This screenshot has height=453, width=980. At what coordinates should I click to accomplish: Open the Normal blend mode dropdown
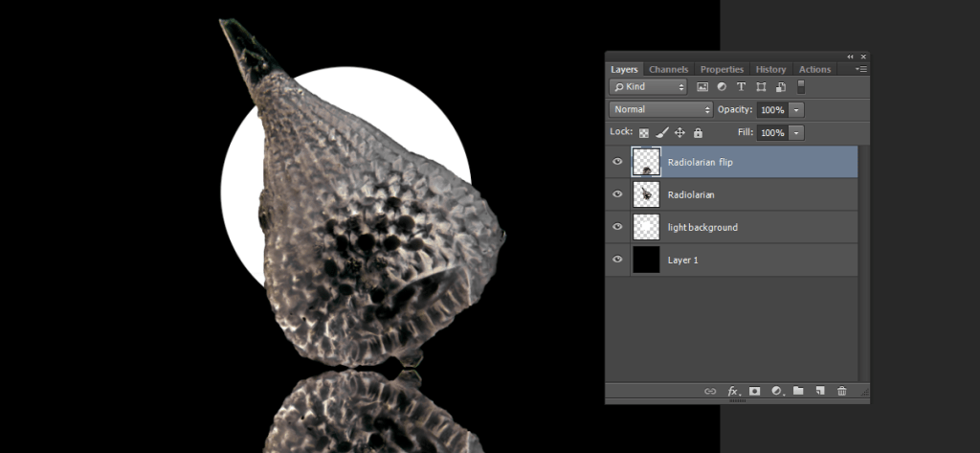(661, 110)
